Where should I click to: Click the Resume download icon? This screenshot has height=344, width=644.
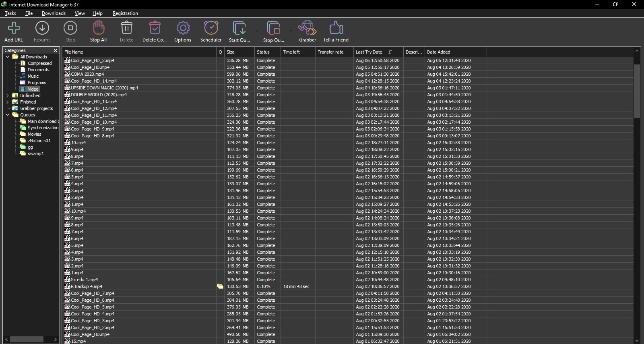pyautogui.click(x=42, y=28)
